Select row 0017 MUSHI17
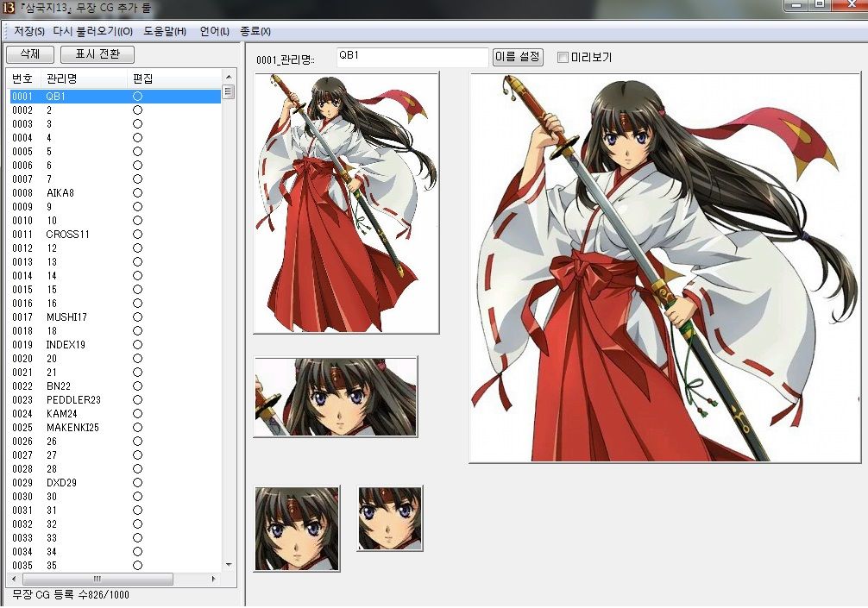The height and width of the screenshot is (608, 868). 115,317
